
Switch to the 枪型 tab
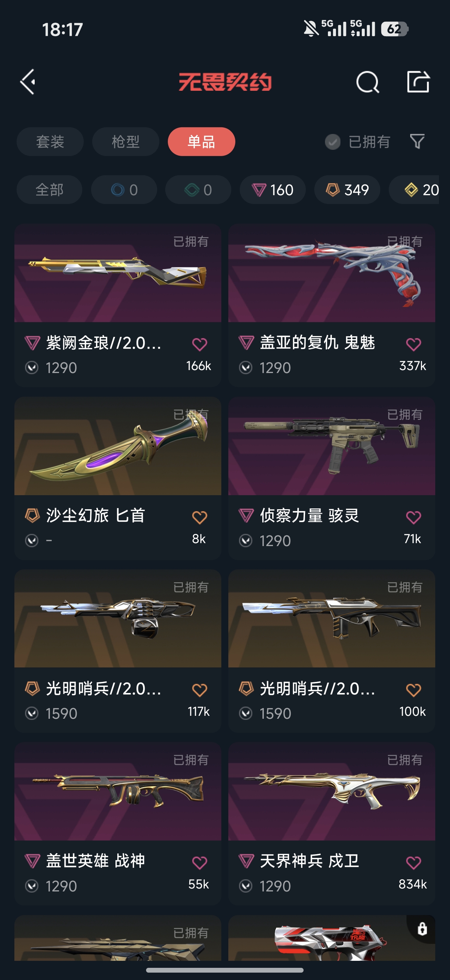pyautogui.click(x=125, y=142)
